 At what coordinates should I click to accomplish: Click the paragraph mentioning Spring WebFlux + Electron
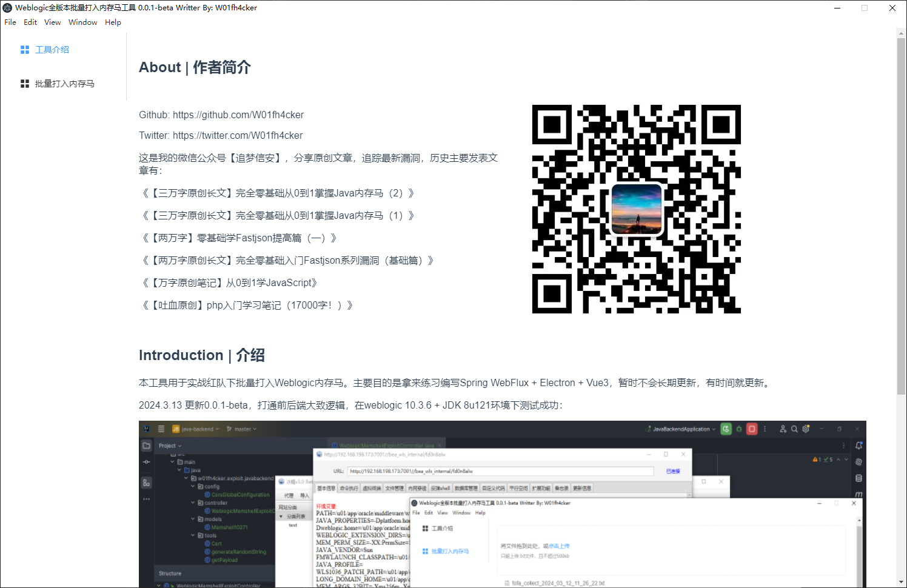pyautogui.click(x=456, y=383)
